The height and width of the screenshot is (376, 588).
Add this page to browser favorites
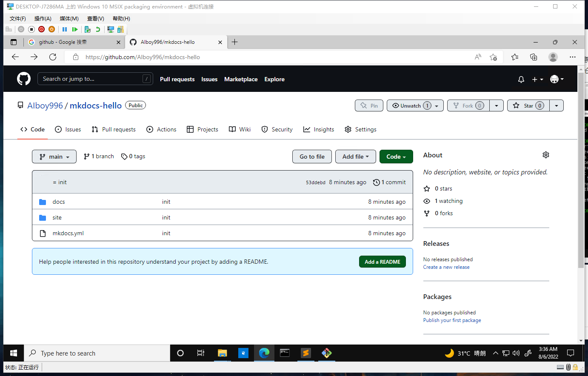point(493,57)
